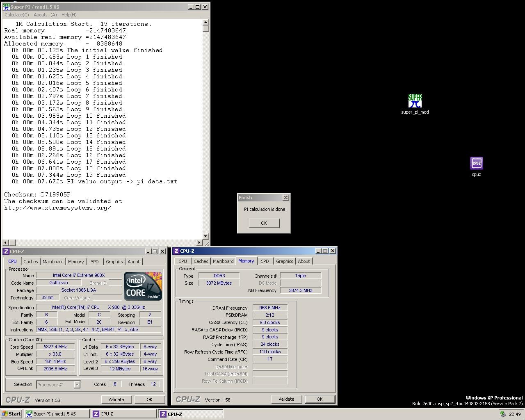Switch to the Caches tab in the left CPU-Z

pyautogui.click(x=30, y=262)
